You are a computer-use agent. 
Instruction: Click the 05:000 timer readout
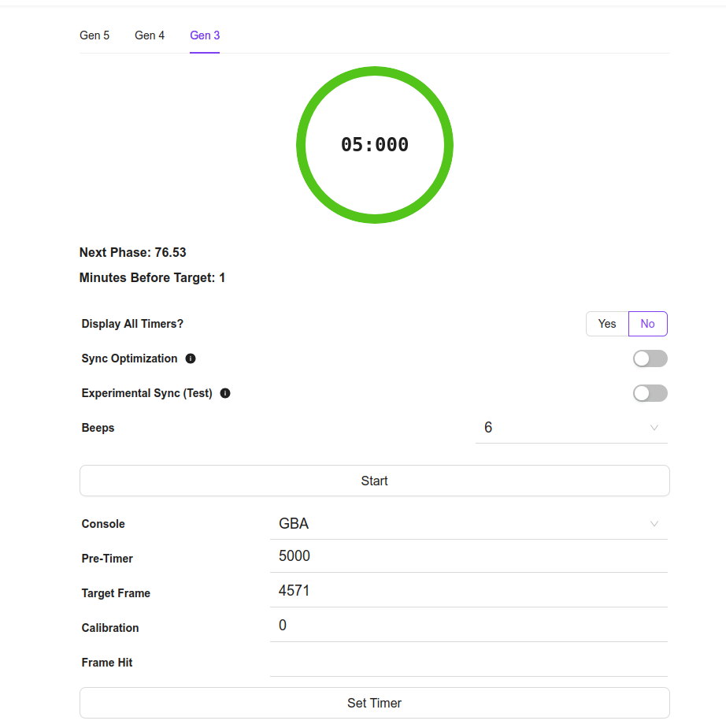tap(374, 144)
